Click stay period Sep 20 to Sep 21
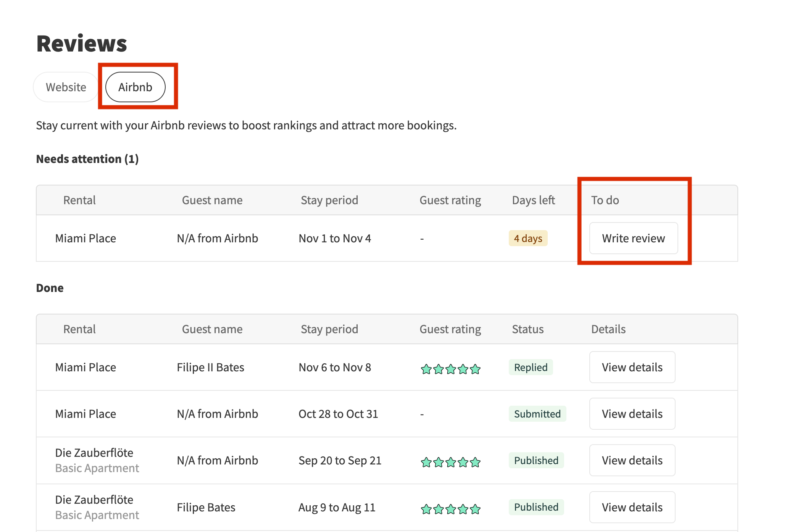Viewport: 800px width, 532px height. [340, 460]
